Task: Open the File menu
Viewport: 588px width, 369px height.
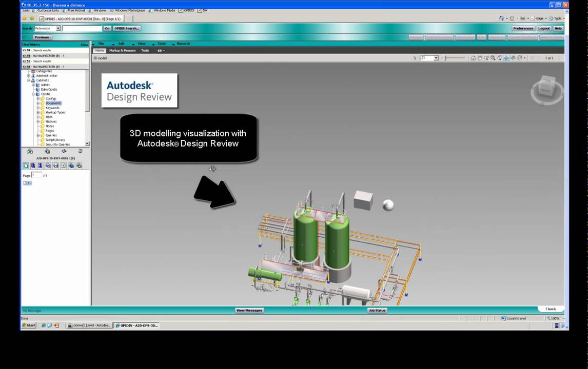Action: point(101,44)
